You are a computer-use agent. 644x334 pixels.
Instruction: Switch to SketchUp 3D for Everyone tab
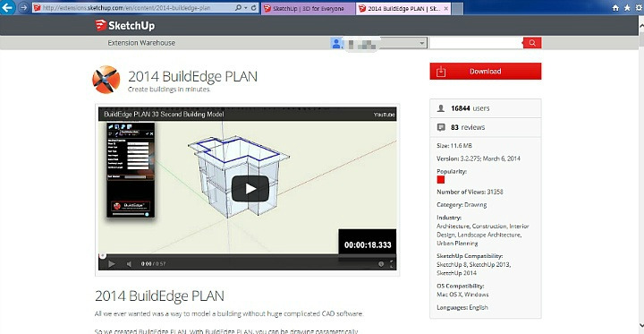click(x=308, y=8)
